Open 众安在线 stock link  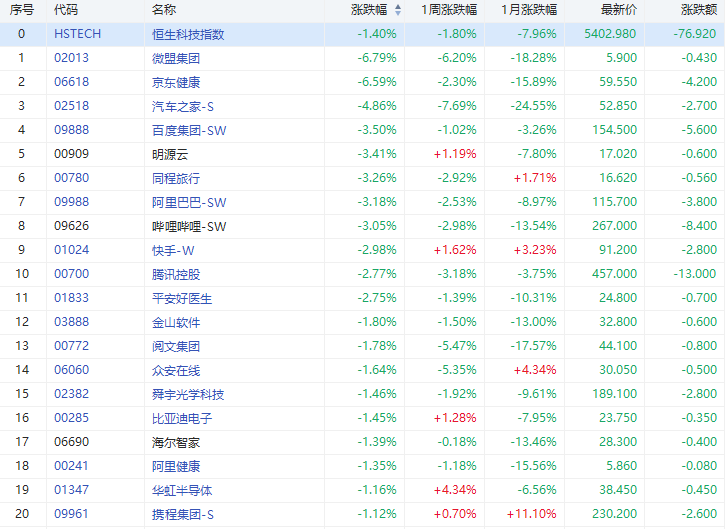coord(176,371)
